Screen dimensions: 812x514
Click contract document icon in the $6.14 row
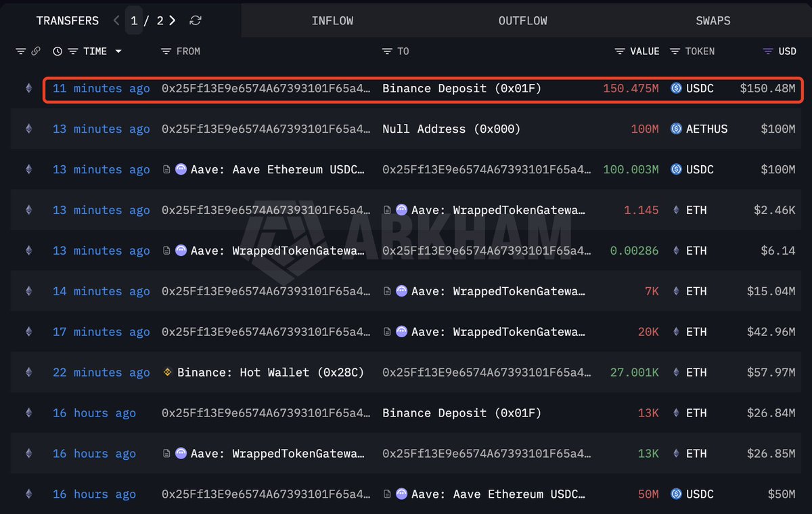click(x=166, y=251)
